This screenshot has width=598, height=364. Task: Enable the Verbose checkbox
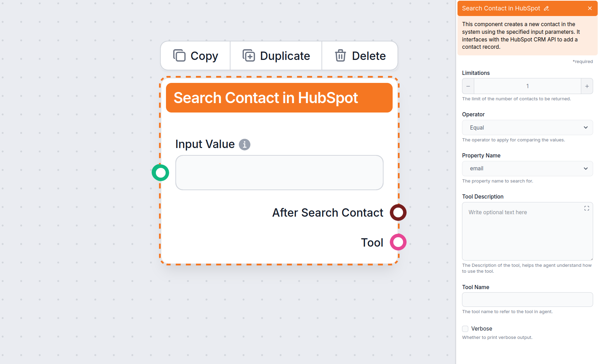pyautogui.click(x=465, y=328)
